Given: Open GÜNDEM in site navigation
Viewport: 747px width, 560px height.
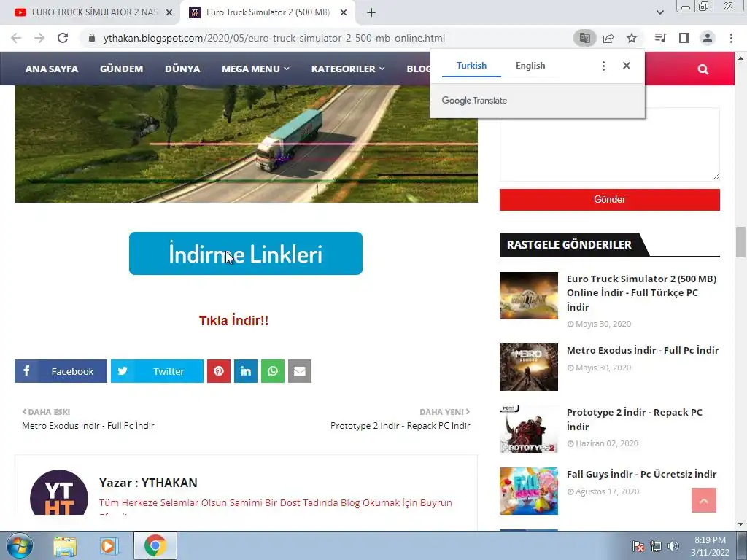Looking at the screenshot, I should point(122,69).
